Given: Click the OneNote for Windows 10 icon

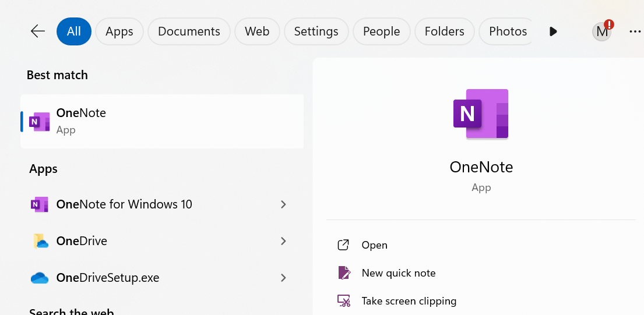Looking at the screenshot, I should coord(40,204).
